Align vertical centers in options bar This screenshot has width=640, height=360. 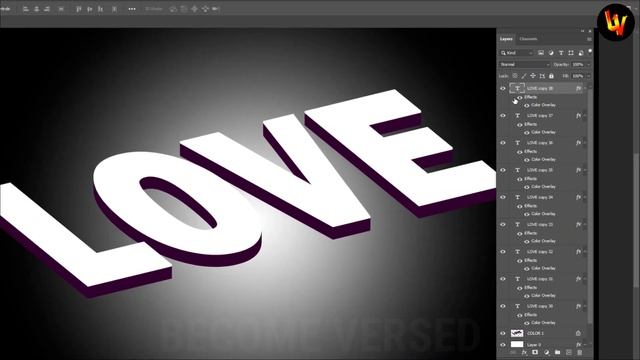[90, 9]
